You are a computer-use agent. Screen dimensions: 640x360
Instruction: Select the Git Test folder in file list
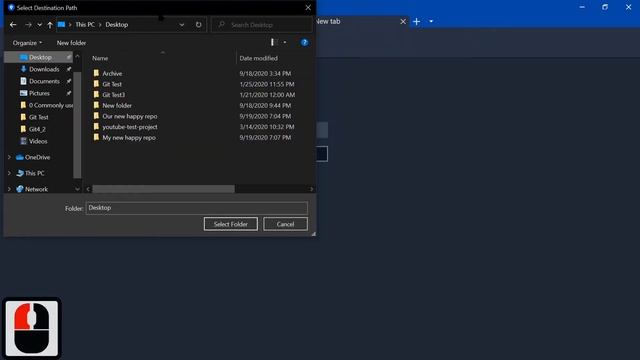click(x=112, y=84)
